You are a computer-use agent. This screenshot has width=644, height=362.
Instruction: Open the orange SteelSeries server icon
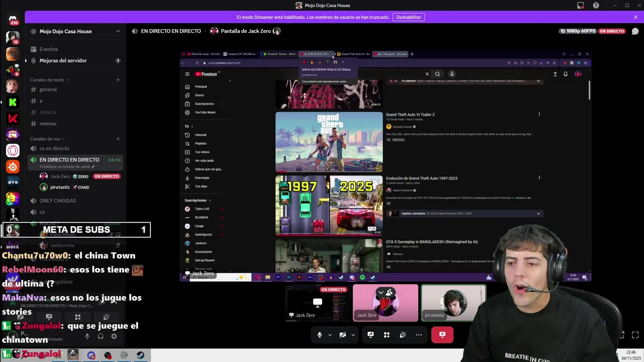[13, 166]
